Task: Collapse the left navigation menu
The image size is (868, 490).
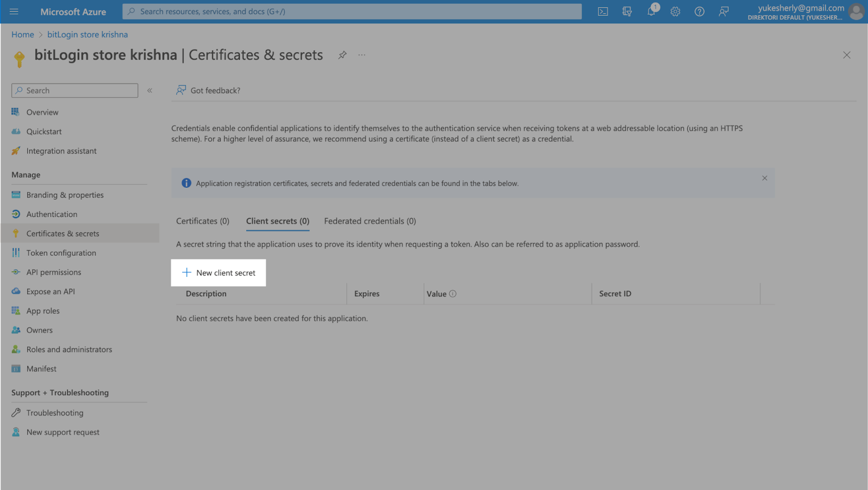Action: [x=150, y=91]
